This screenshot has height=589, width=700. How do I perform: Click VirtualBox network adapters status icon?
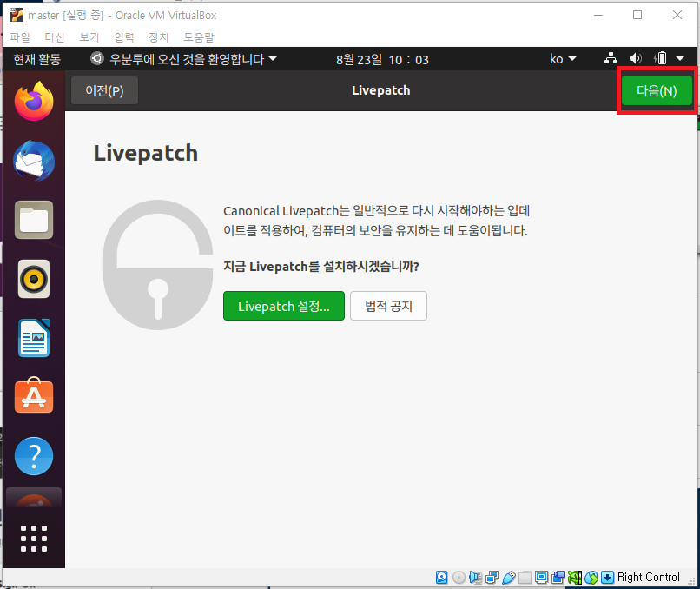[x=492, y=578]
